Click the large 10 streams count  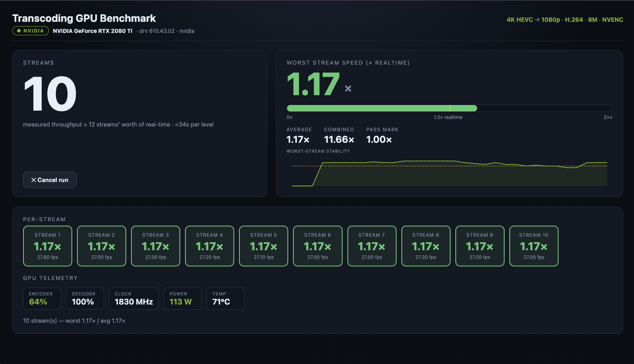[50, 94]
